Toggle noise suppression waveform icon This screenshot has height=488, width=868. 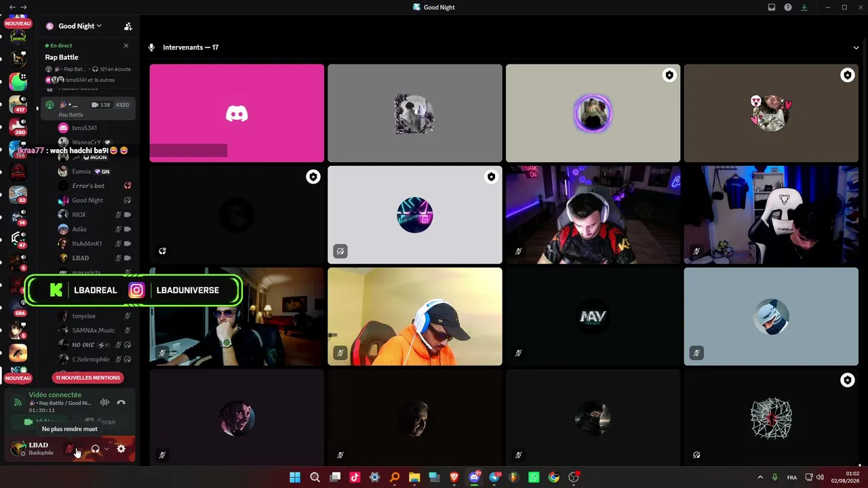coord(104,403)
